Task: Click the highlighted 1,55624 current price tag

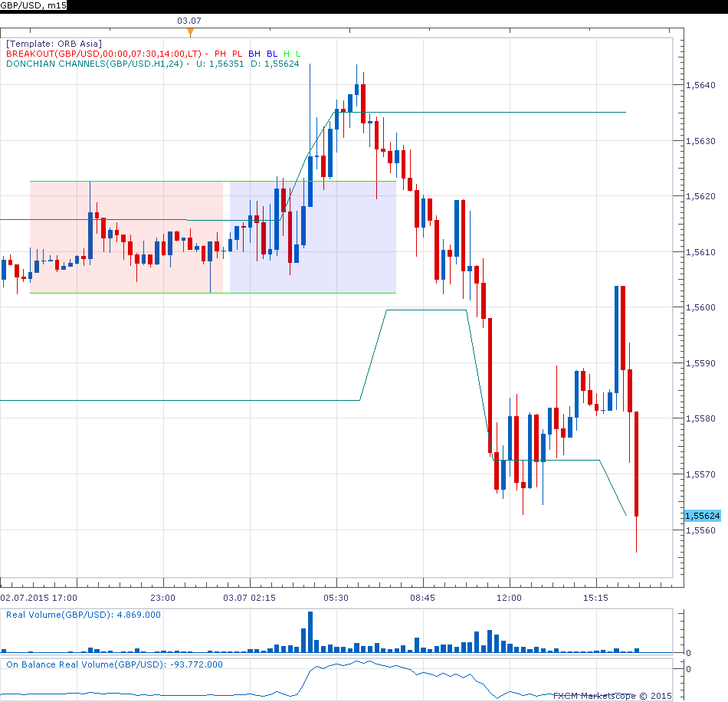Action: [703, 516]
